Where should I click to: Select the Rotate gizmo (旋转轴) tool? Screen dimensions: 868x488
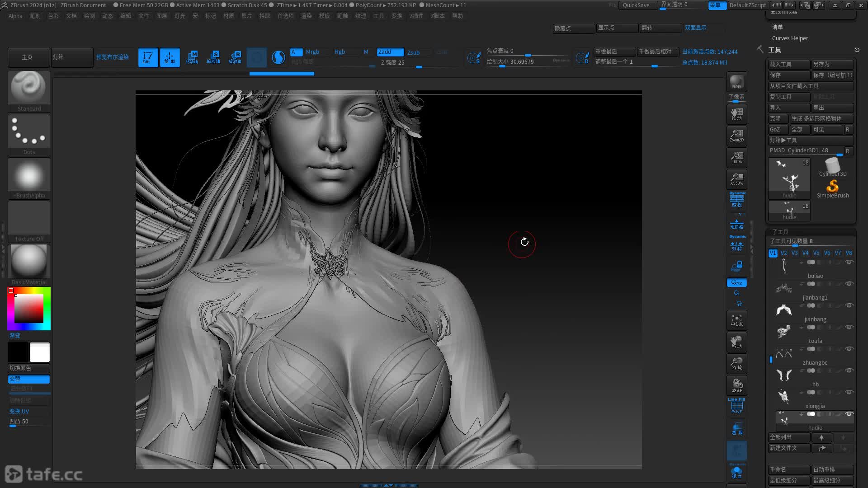point(235,57)
